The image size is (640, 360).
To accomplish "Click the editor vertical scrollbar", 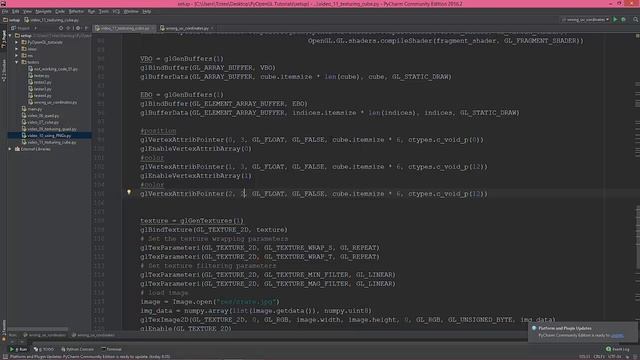I will point(637,237).
